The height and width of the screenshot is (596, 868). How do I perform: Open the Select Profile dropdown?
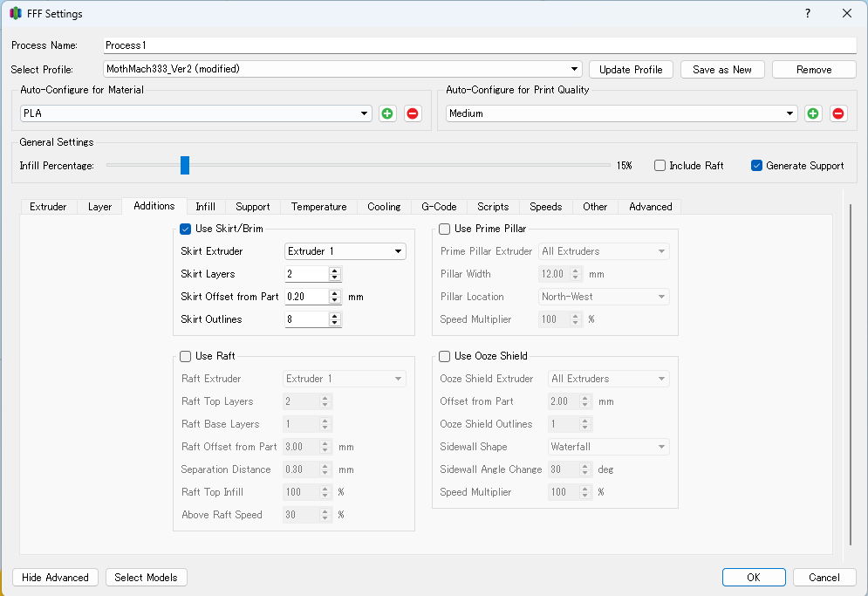coord(343,69)
